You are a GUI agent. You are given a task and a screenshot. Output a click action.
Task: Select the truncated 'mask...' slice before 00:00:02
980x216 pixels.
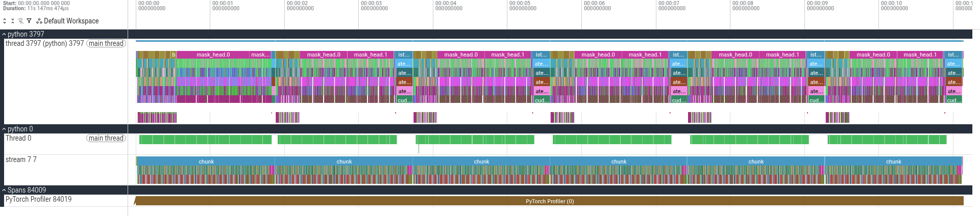point(260,55)
